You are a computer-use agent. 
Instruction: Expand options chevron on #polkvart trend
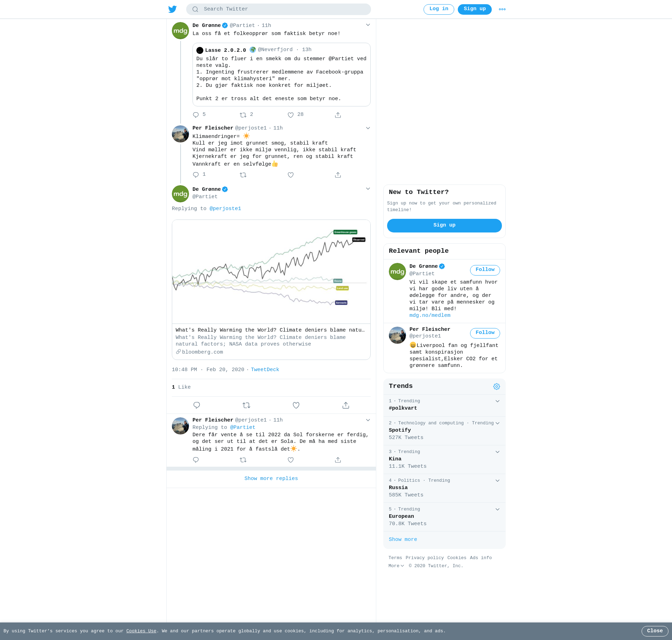(x=497, y=401)
